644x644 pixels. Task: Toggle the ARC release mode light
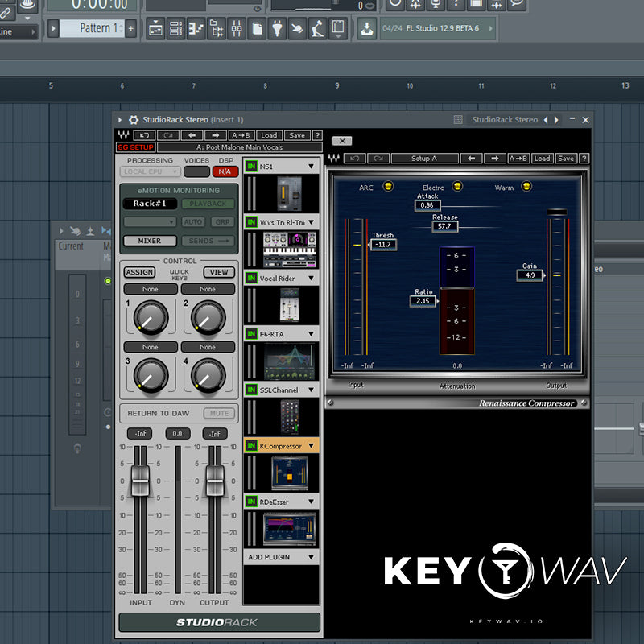tap(387, 188)
